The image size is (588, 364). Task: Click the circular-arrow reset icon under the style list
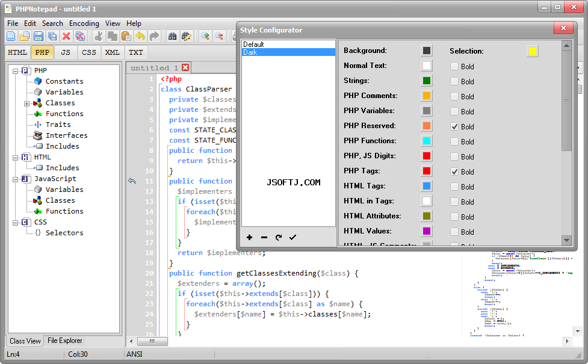tap(278, 237)
